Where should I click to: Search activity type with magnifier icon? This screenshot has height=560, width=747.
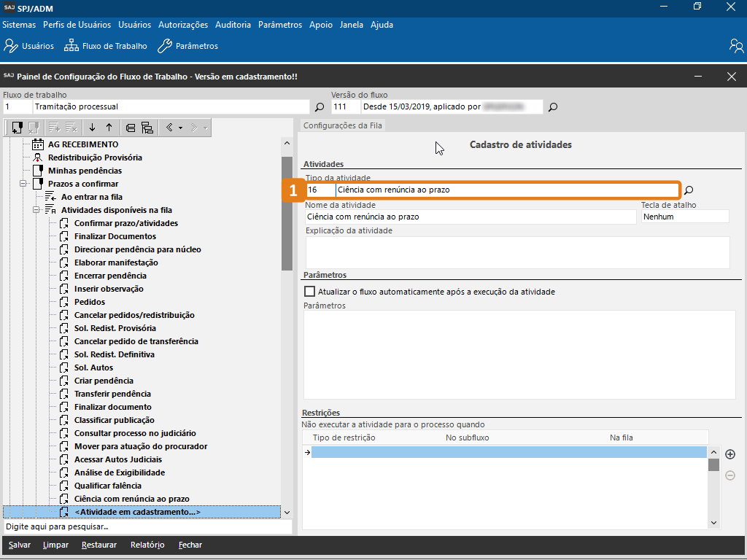[688, 190]
